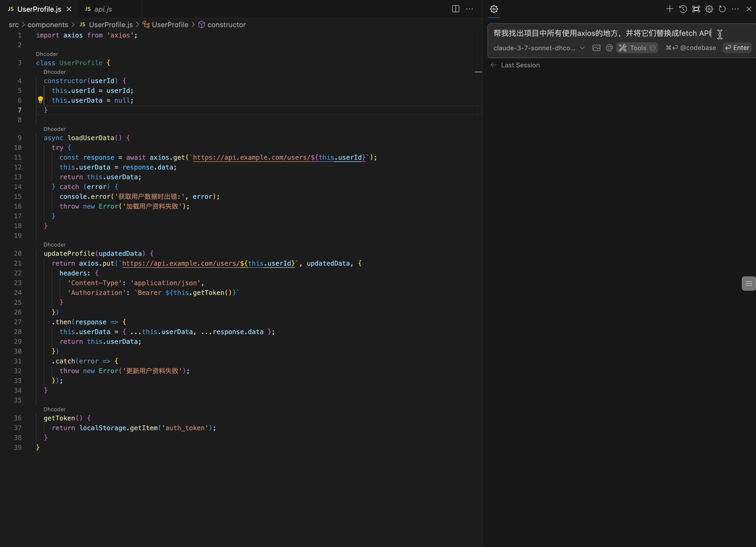Go back to Last Session
The image size is (756, 547).
(515, 65)
